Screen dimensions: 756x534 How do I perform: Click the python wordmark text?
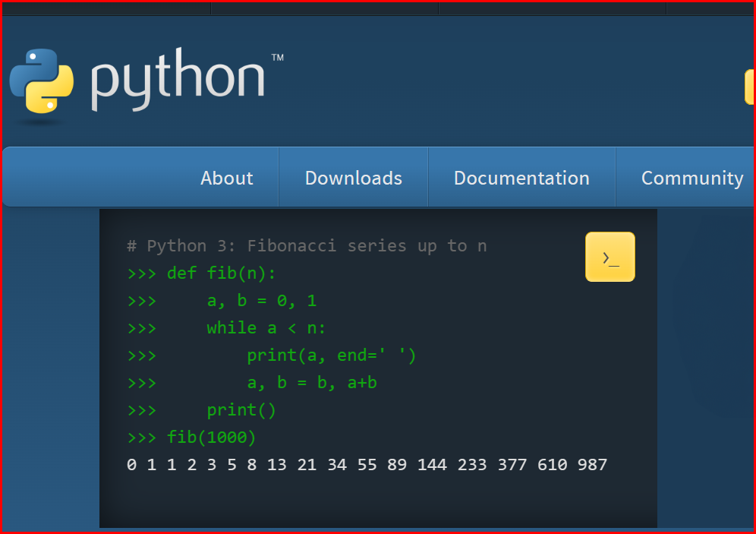(x=178, y=80)
